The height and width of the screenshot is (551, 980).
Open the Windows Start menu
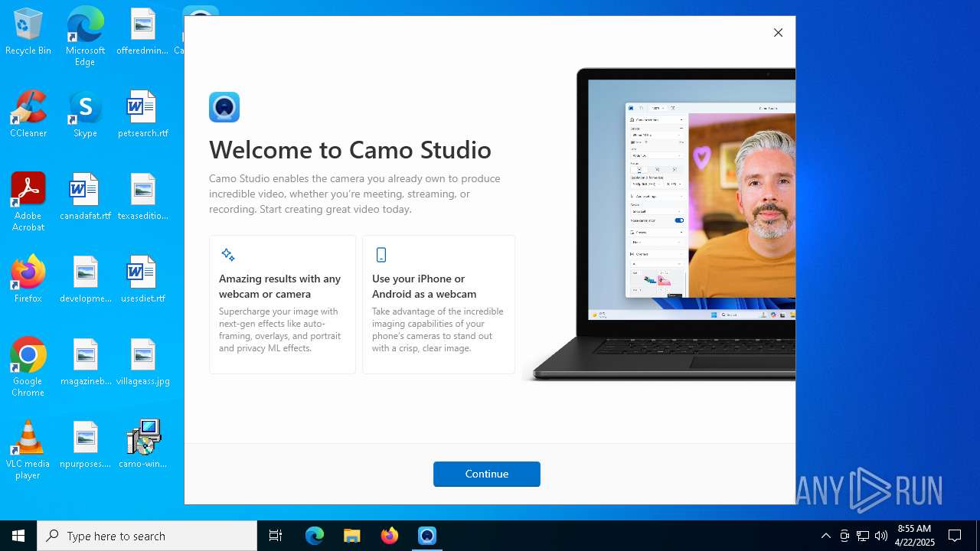(x=18, y=536)
